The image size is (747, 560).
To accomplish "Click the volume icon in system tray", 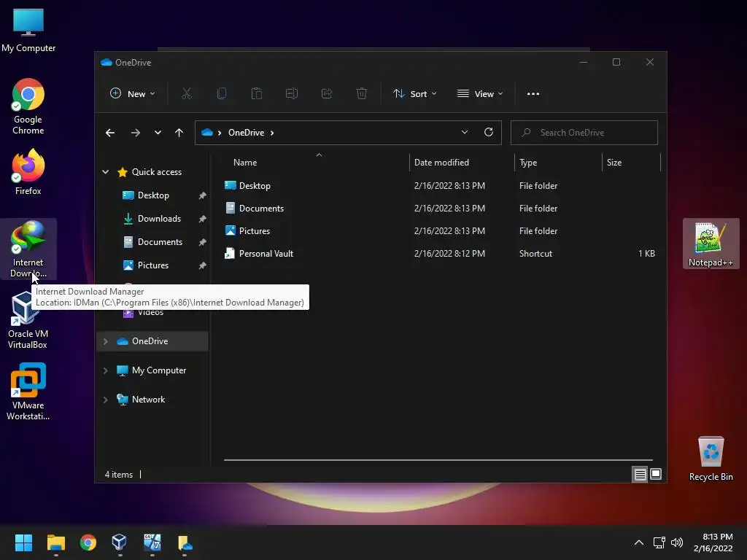I will click(676, 542).
